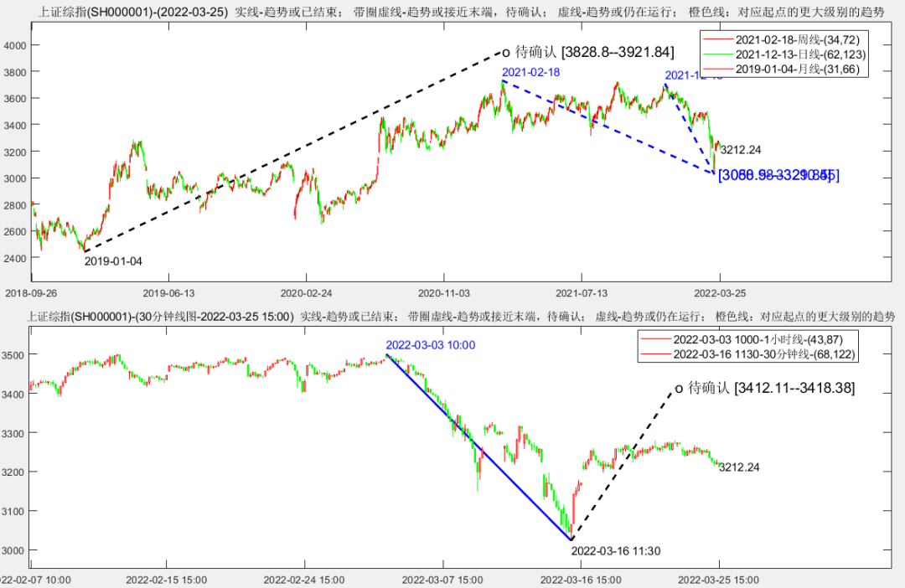Click the 3100 y-axis label

pyautogui.click(x=13, y=511)
